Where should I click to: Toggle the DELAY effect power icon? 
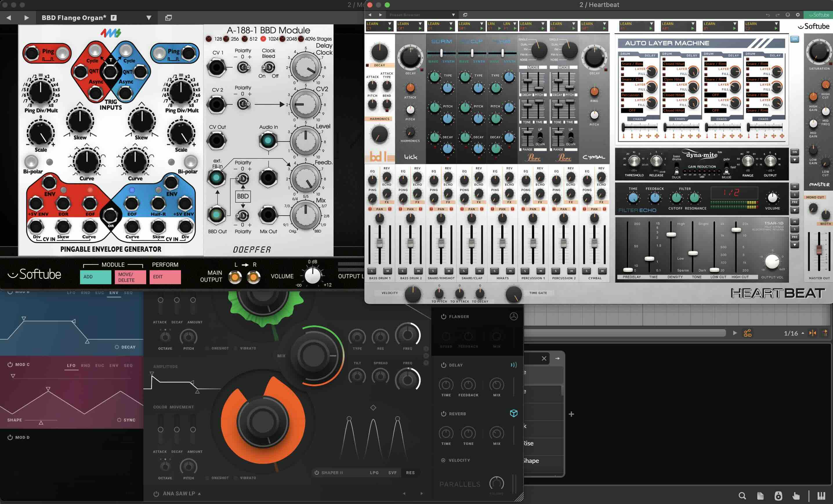click(x=443, y=365)
